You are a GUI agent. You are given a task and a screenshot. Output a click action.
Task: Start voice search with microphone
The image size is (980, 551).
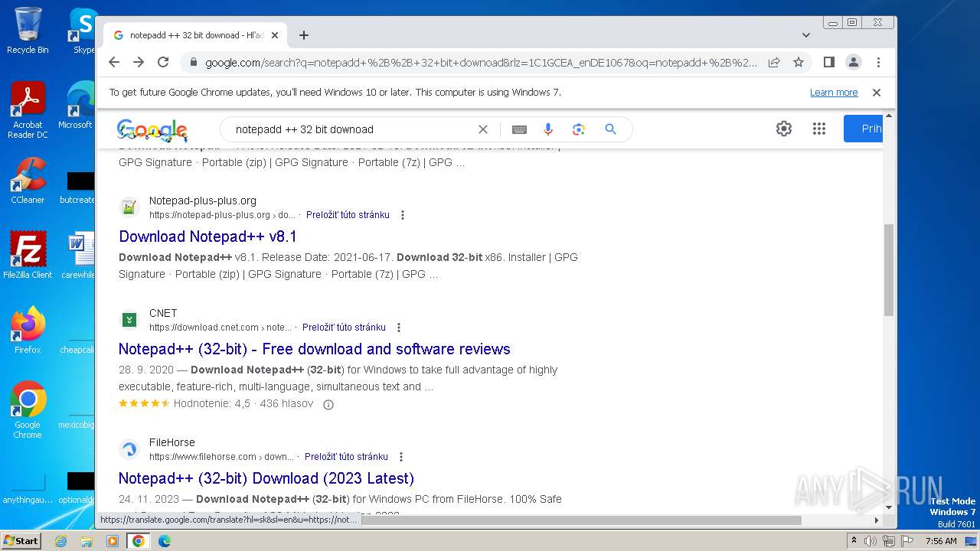click(x=548, y=129)
